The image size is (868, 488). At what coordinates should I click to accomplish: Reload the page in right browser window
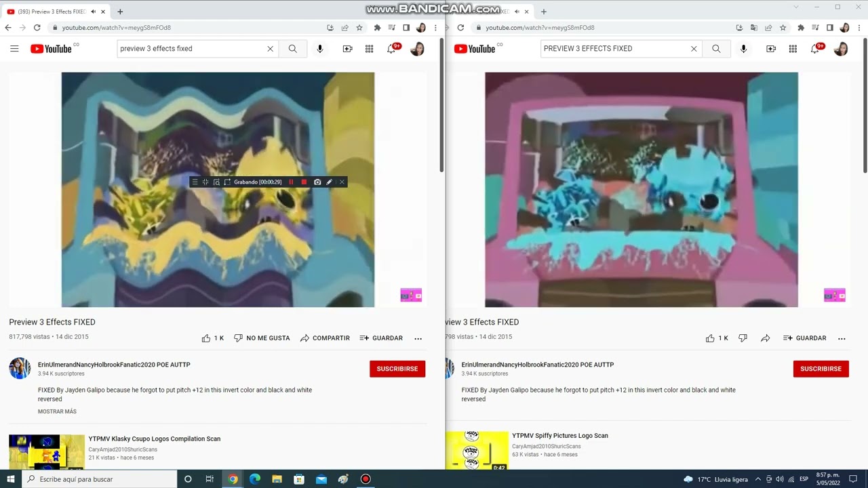pyautogui.click(x=460, y=28)
